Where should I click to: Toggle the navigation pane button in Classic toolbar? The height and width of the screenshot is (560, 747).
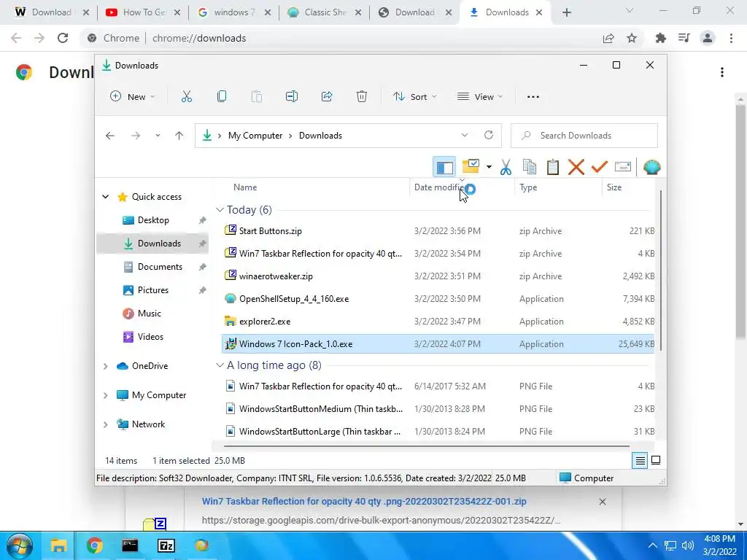pos(444,167)
